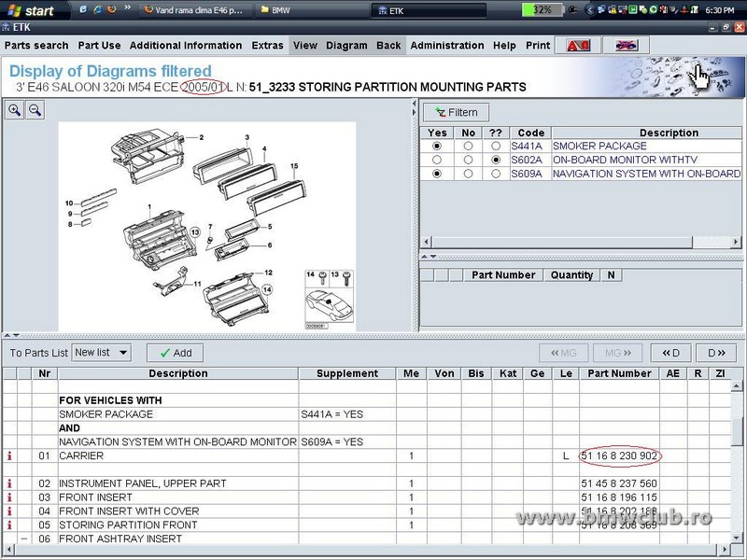Go to next diagram with D» button
The image size is (747, 560).
[x=716, y=353]
